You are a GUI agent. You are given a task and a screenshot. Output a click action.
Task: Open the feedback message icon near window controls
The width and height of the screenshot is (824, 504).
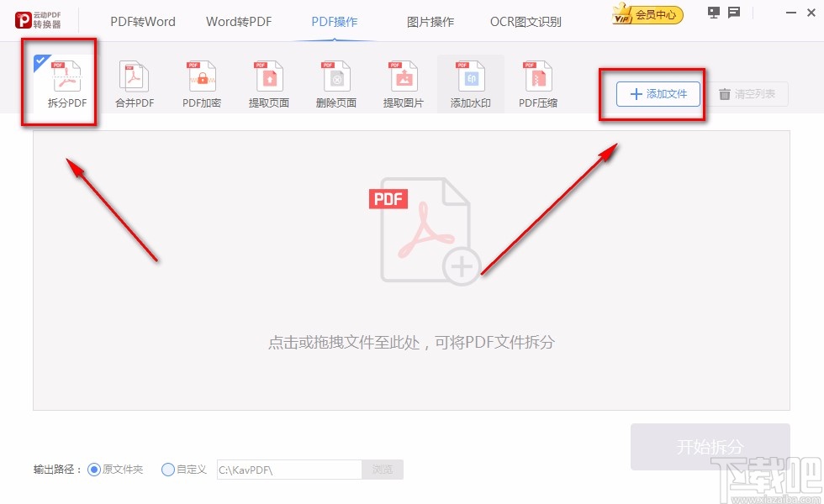click(x=733, y=13)
